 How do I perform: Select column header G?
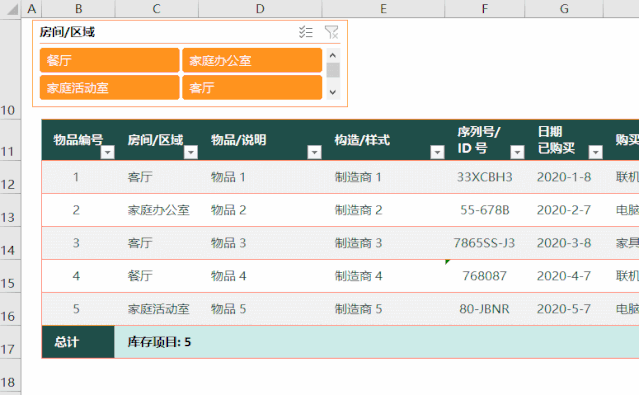click(x=564, y=9)
